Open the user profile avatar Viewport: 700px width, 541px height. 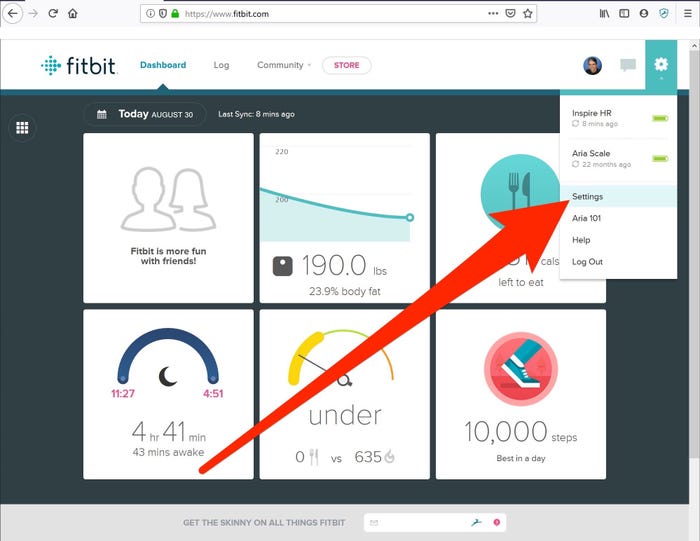coord(592,65)
